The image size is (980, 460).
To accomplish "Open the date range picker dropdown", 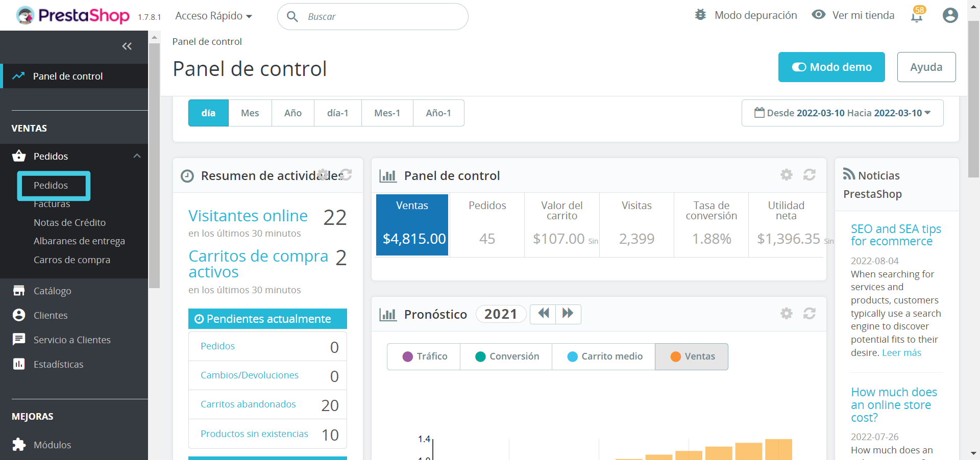I will tap(842, 113).
